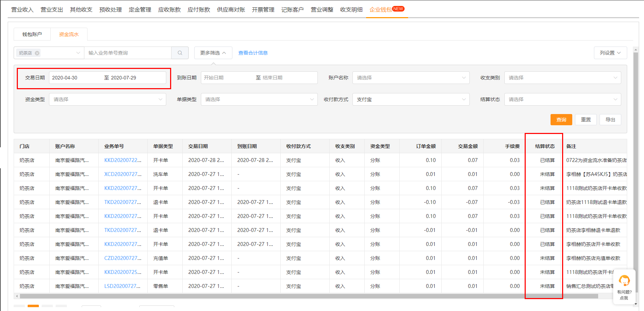Collapse the 更多筛选 filter panel
Image resolution: width=644 pixels, height=311 pixels.
pos(213,53)
